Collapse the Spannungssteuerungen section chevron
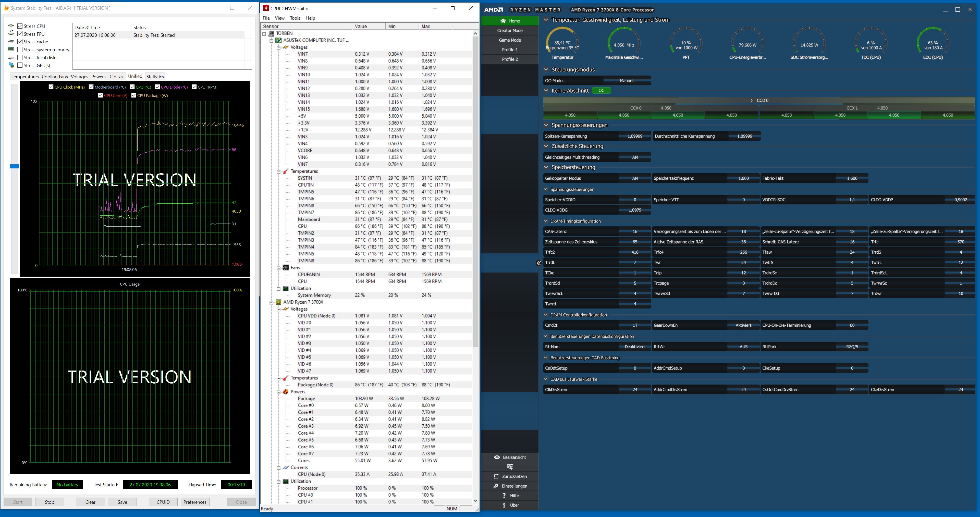Image resolution: width=980 pixels, height=517 pixels. [x=546, y=125]
